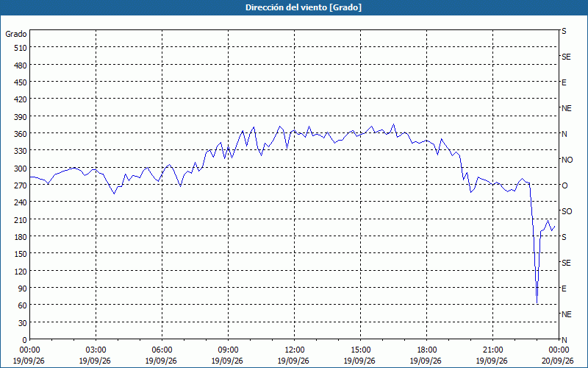Select the 20/09/26 date label

[x=558, y=361]
